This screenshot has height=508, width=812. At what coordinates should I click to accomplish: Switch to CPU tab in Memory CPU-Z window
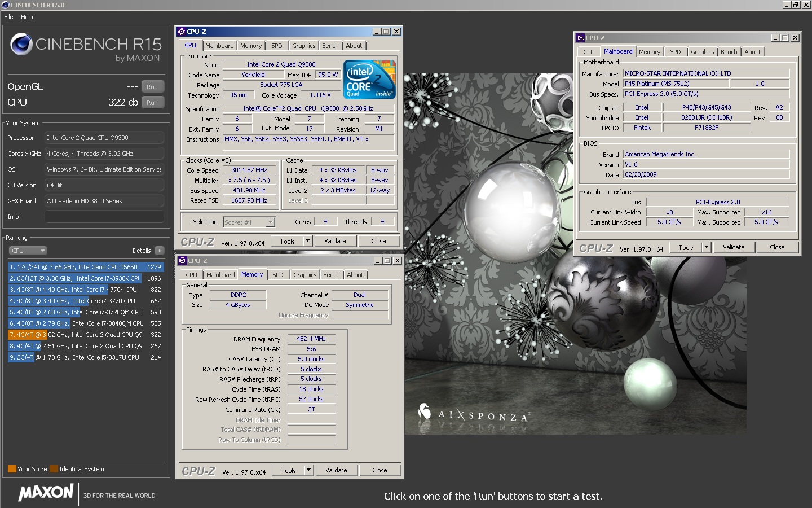[x=192, y=275]
